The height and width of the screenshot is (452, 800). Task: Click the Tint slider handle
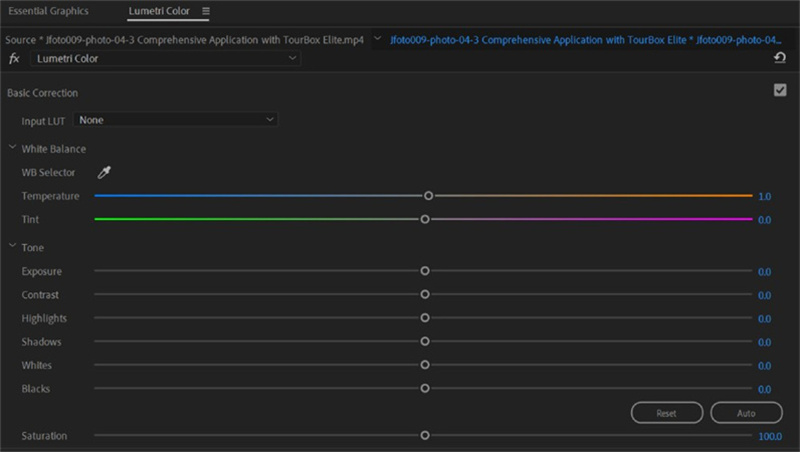pyautogui.click(x=425, y=219)
